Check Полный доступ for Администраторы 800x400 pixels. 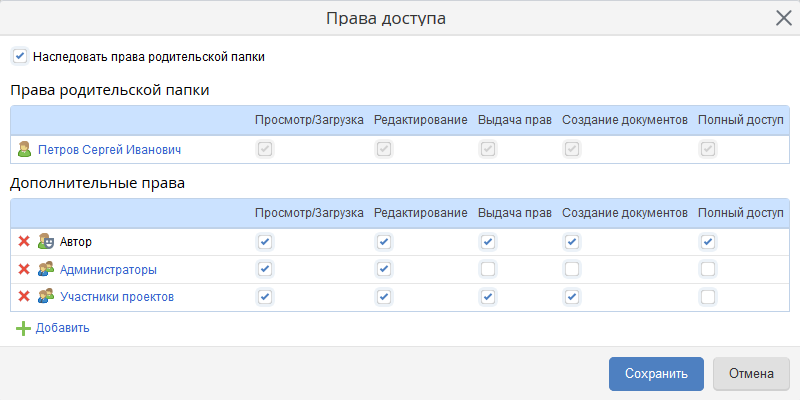point(708,269)
